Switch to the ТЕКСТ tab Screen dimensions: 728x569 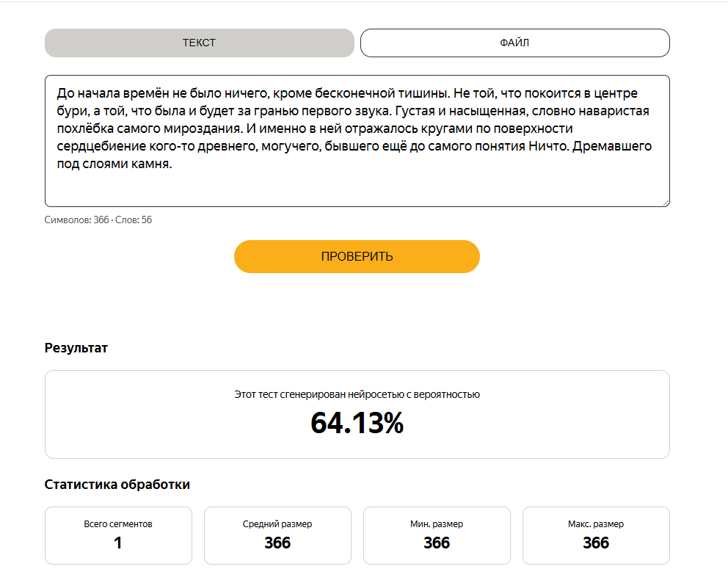(x=199, y=43)
